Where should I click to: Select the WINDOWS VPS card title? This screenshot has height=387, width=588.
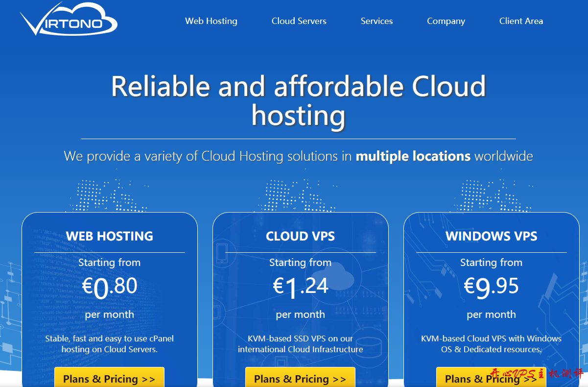(492, 236)
